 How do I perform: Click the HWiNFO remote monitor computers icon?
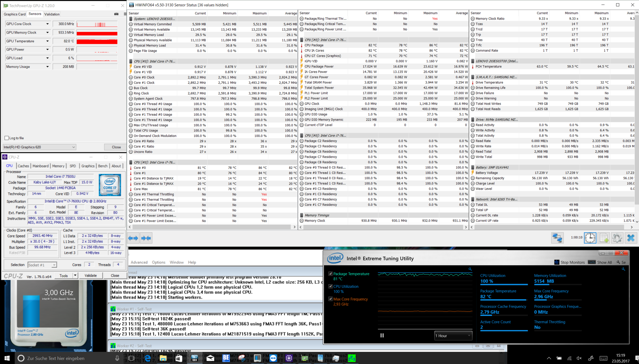click(557, 238)
